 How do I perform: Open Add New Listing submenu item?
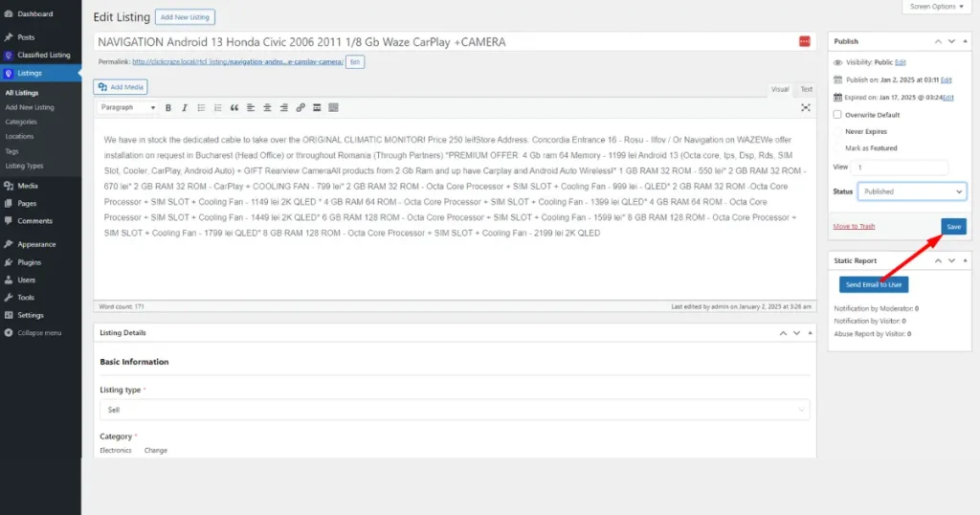pyautogui.click(x=30, y=107)
